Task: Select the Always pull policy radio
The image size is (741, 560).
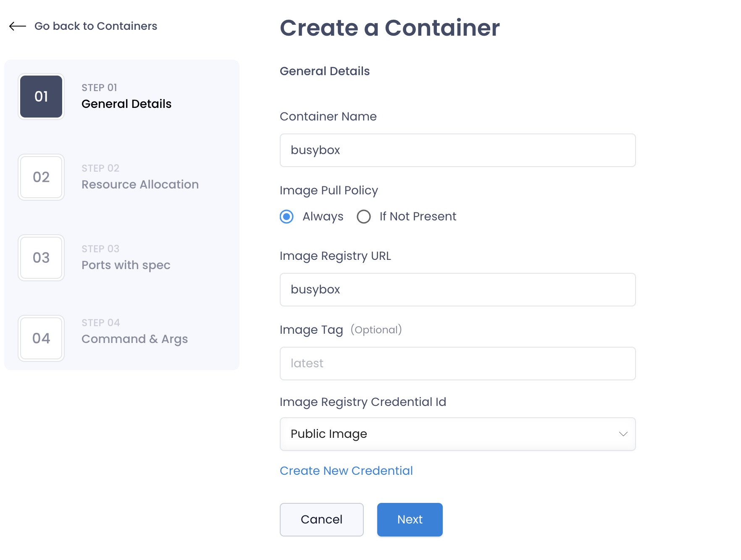Action: click(x=286, y=217)
